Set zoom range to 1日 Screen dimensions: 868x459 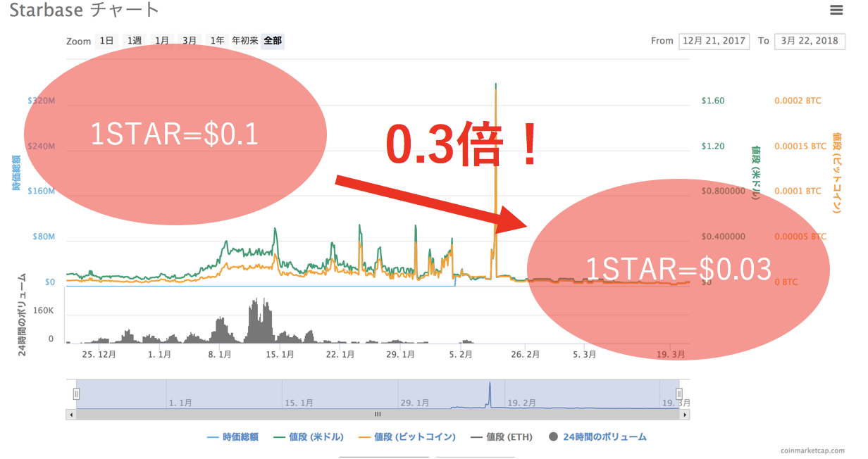[x=106, y=41]
